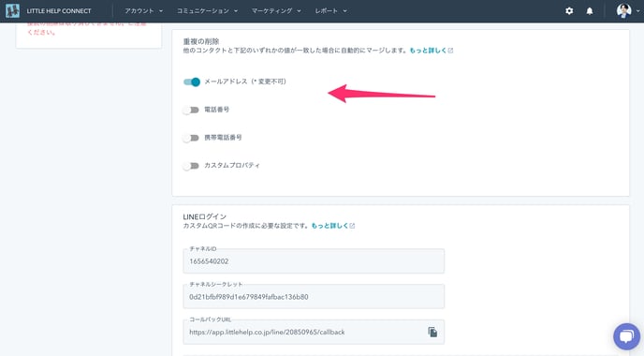Open the マーケティング menu
This screenshot has height=356, width=644.
[x=276, y=11]
